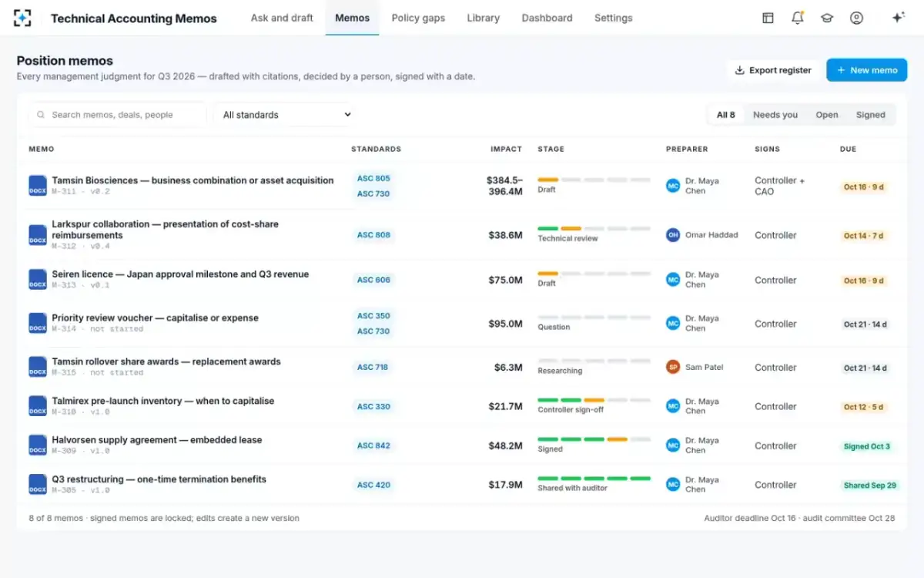Click DOCX icon for Q3 restructuring memo
The width and height of the screenshot is (924, 578).
tap(38, 485)
